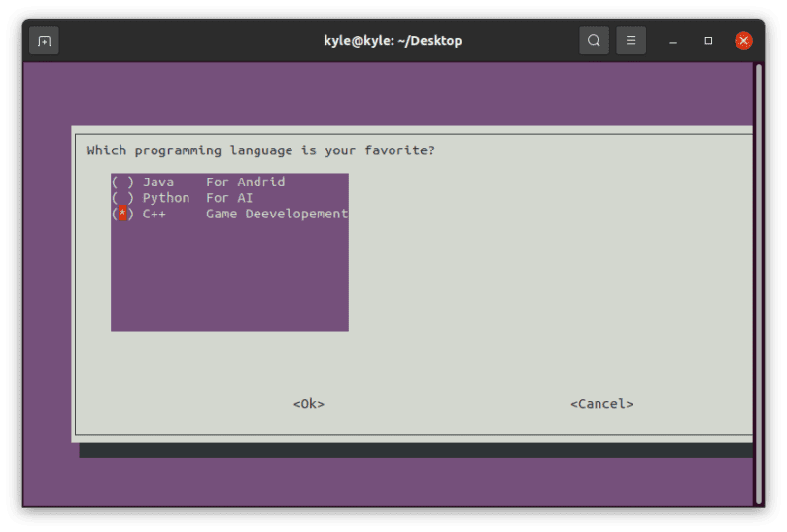Maximize the terminal window
Viewport: 787px width, 532px height.
(708, 41)
